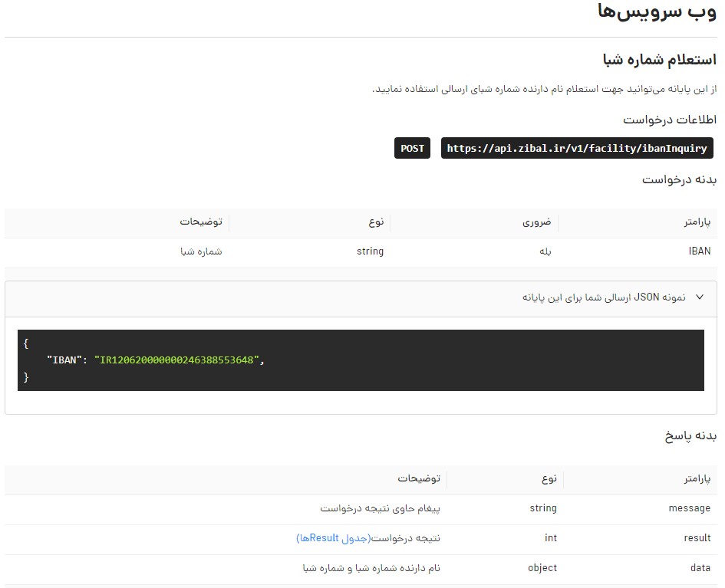Click the 'ضروری' column header in the request table

[x=537, y=222]
